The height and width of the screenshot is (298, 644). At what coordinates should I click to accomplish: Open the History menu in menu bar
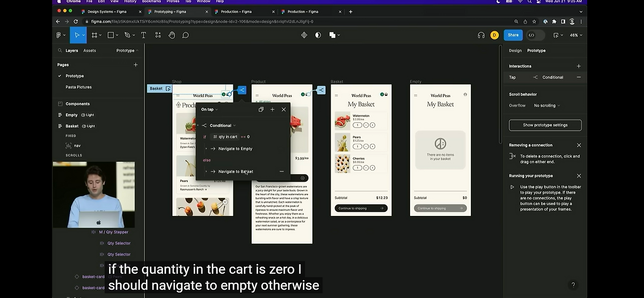130,2
